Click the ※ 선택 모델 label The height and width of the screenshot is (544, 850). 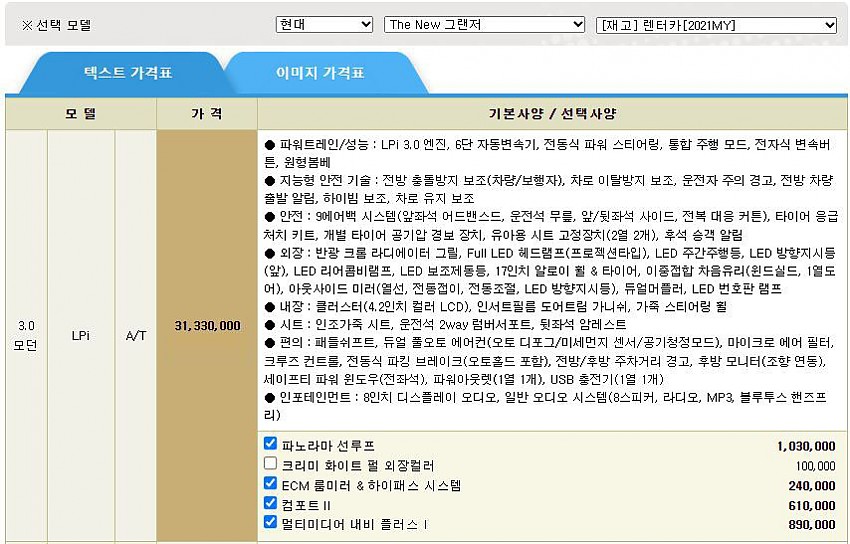pos(56,25)
